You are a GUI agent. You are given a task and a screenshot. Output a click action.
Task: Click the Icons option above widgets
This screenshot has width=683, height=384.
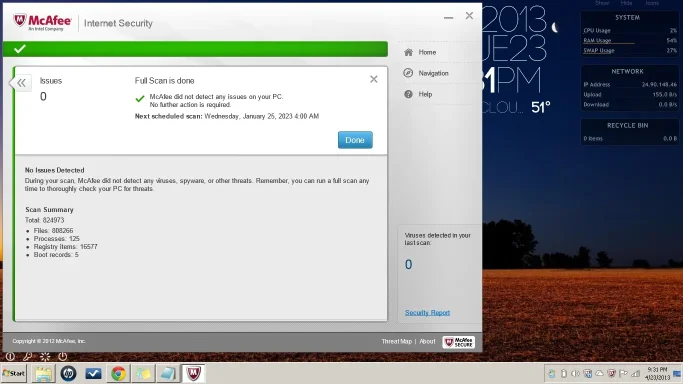point(652,3)
